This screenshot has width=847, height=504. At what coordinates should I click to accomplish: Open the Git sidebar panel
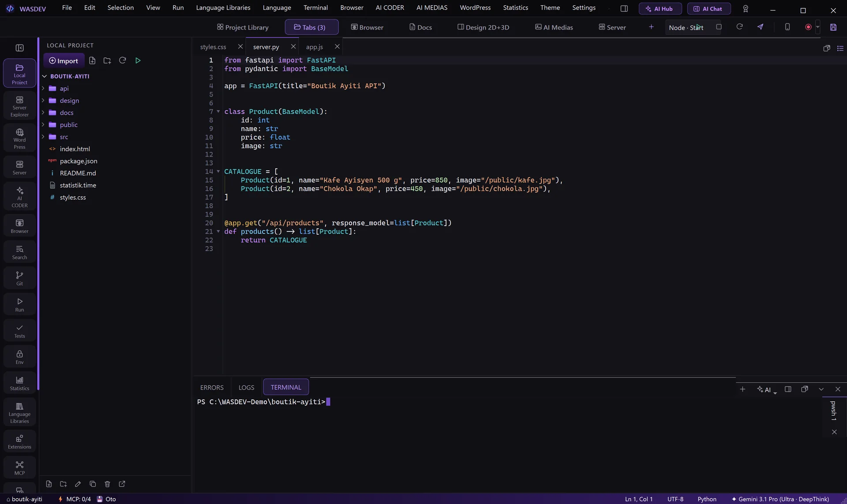(19, 278)
